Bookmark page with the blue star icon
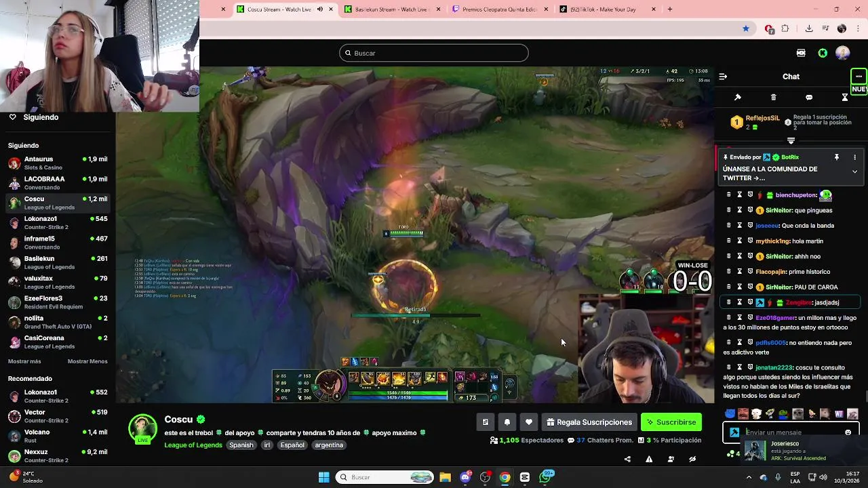 (746, 28)
